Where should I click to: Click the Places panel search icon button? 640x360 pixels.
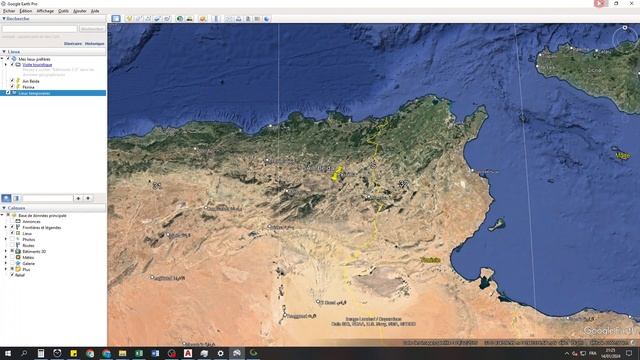(7, 198)
